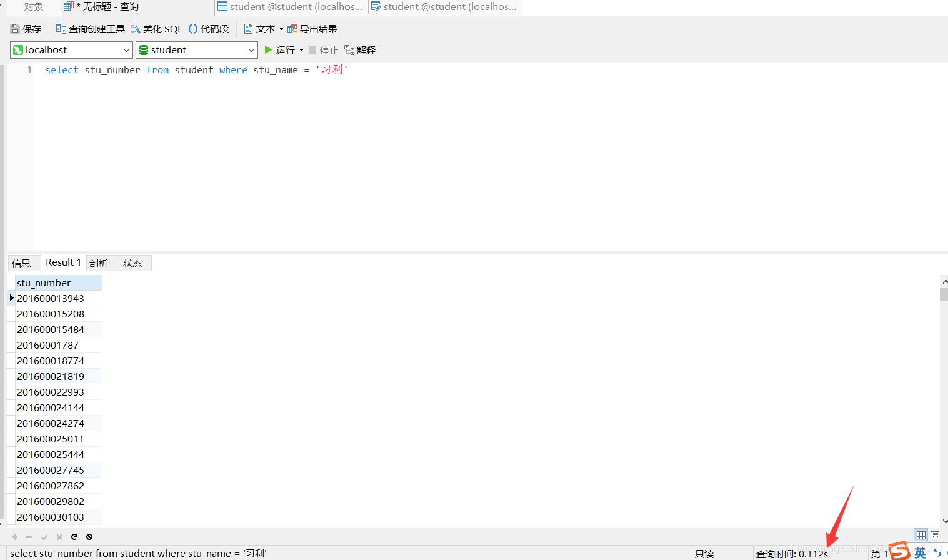
Task: Select cell 201600027862
Action: (x=58, y=486)
